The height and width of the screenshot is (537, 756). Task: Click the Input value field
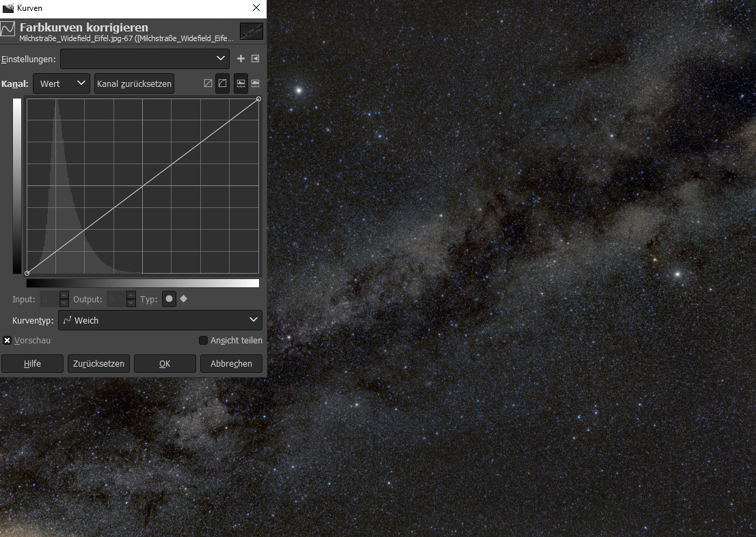50,299
